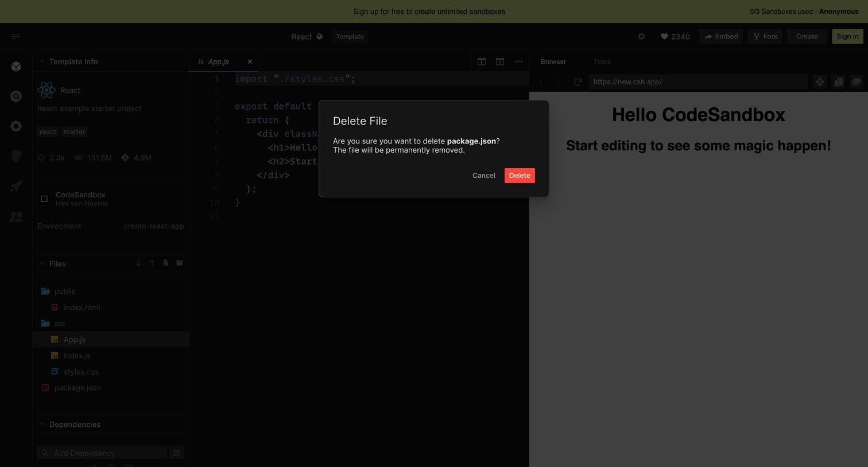The width and height of the screenshot is (868, 467).
Task: Open the Sandbox Info cube sidebar icon
Action: [16, 67]
